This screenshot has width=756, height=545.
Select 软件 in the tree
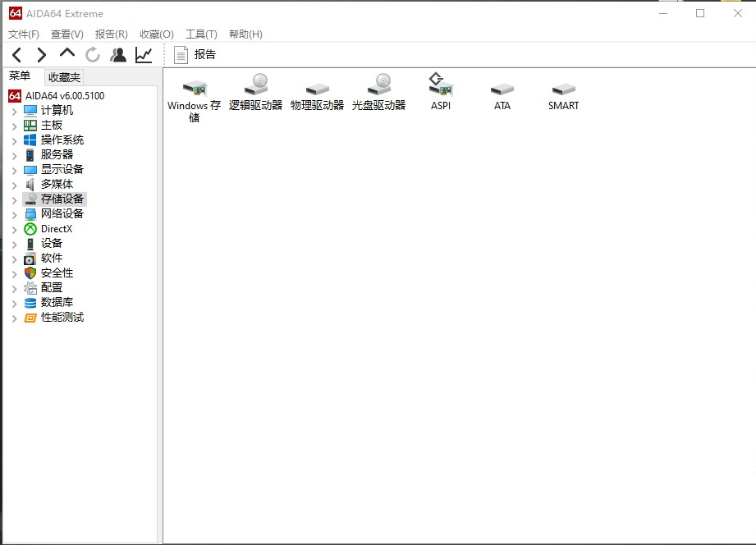click(51, 258)
